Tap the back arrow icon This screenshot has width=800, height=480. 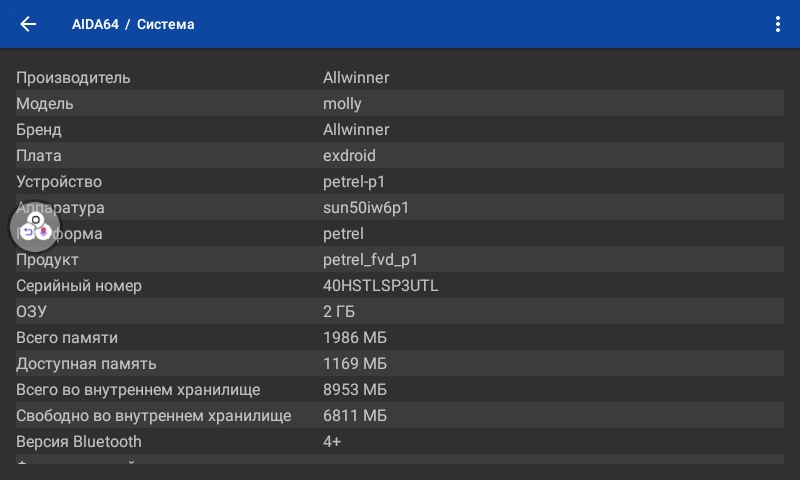click(x=28, y=24)
